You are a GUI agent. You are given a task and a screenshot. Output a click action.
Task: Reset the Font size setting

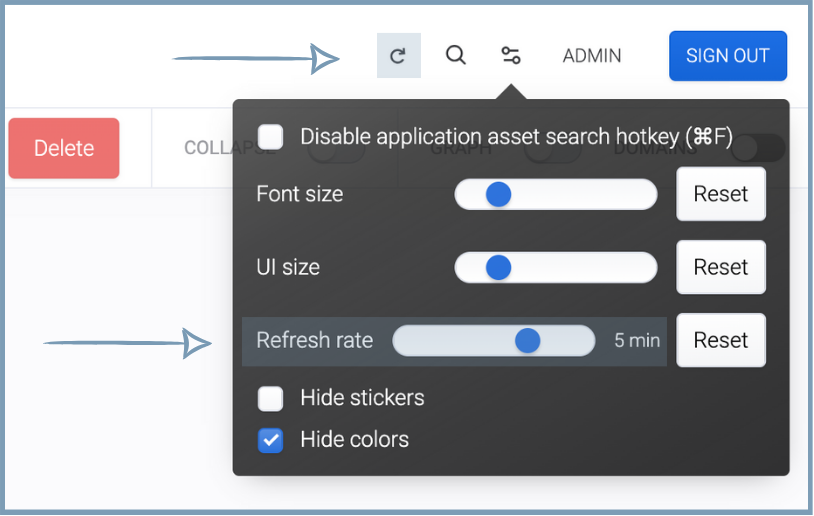tap(721, 194)
